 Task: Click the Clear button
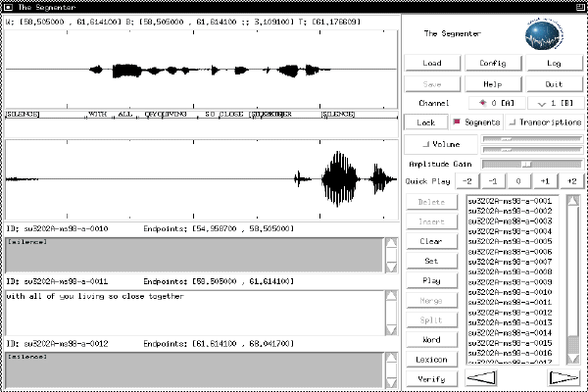431,241
